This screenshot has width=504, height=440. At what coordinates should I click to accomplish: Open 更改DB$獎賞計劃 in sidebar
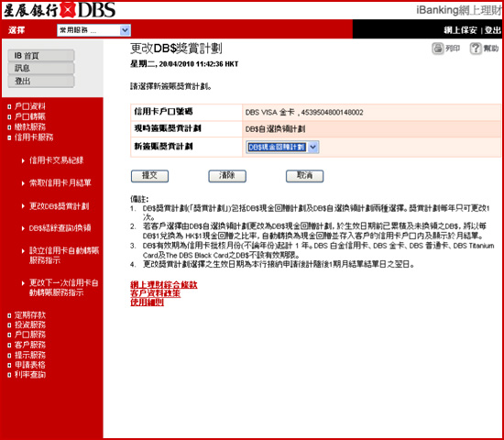[x=59, y=206]
